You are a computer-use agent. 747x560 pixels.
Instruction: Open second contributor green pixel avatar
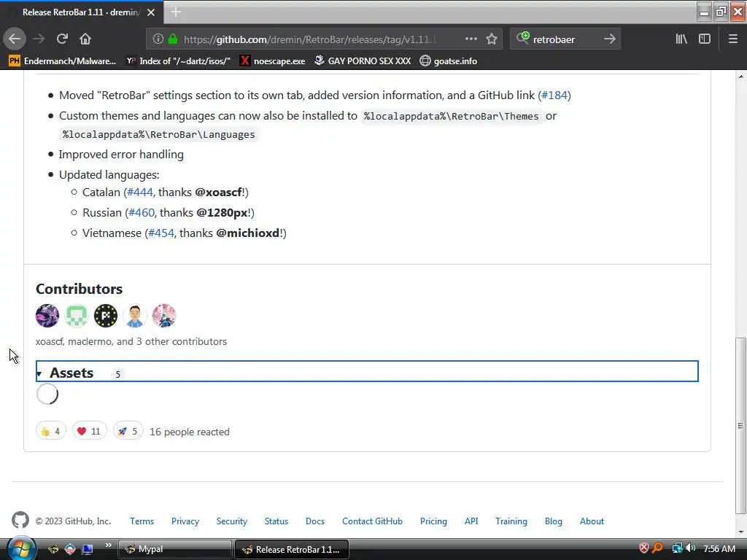click(x=76, y=316)
